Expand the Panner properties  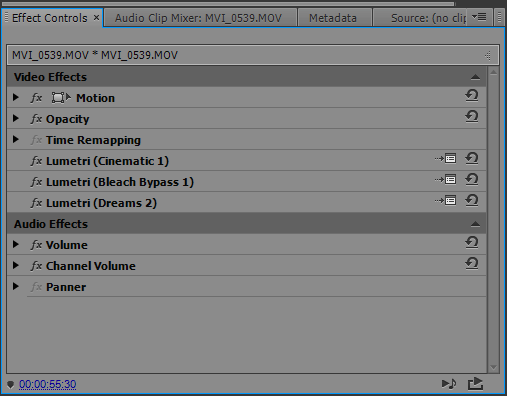16,286
